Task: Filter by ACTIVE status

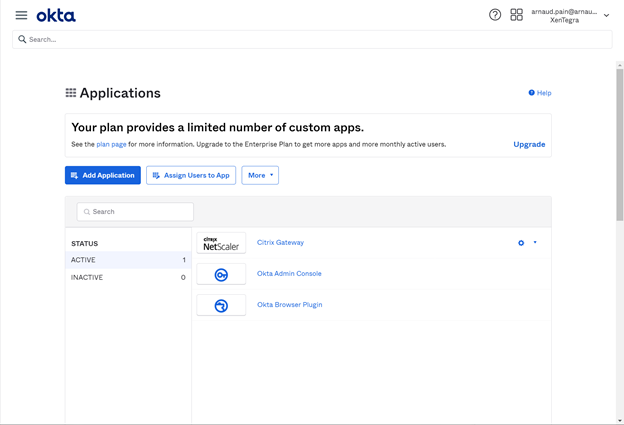Action: pyautogui.click(x=127, y=260)
